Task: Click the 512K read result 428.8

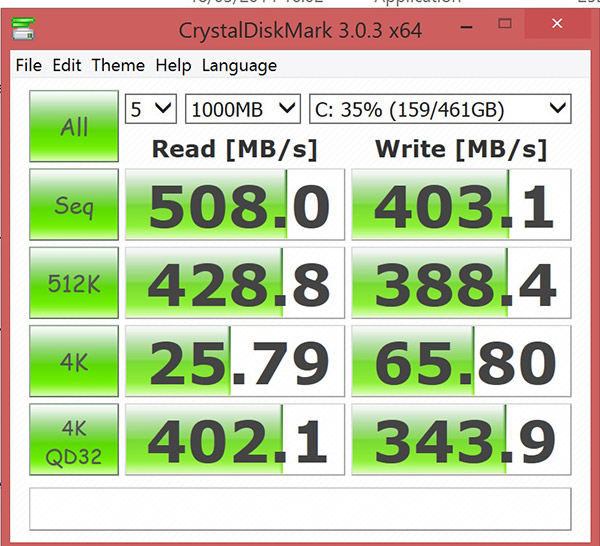Action: 235,283
